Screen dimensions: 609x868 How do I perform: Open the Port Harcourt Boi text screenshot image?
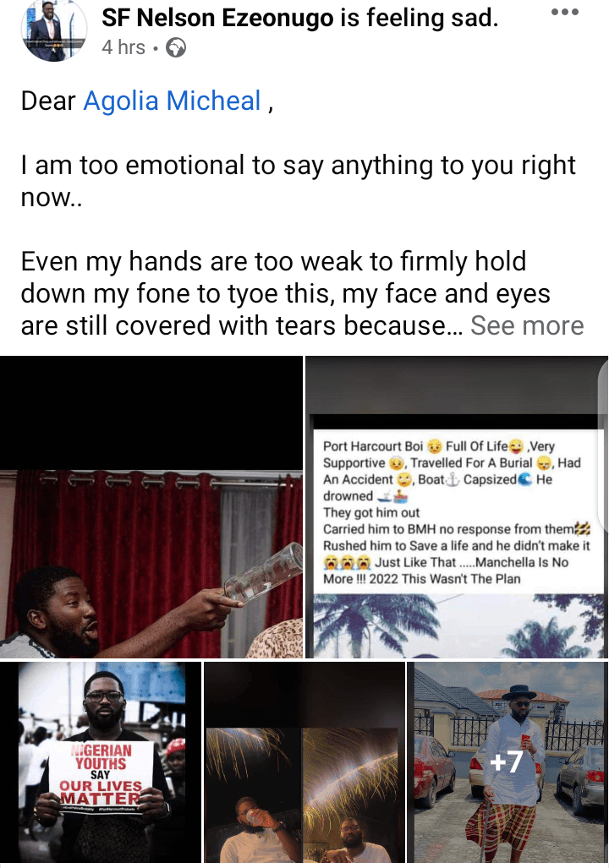(457, 506)
